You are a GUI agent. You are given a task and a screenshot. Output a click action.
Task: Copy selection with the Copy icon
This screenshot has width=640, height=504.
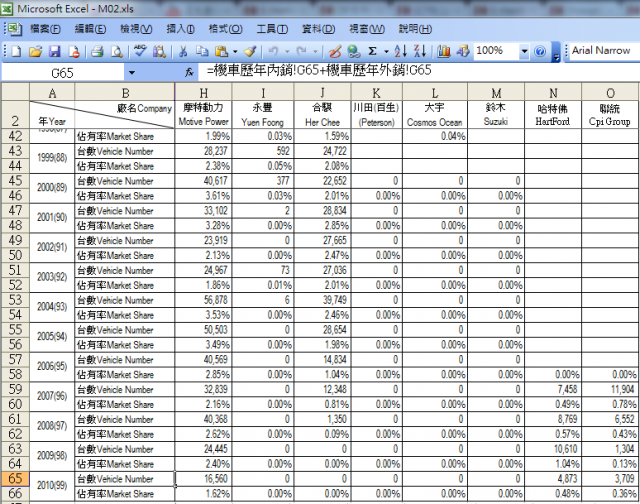tap(202, 51)
